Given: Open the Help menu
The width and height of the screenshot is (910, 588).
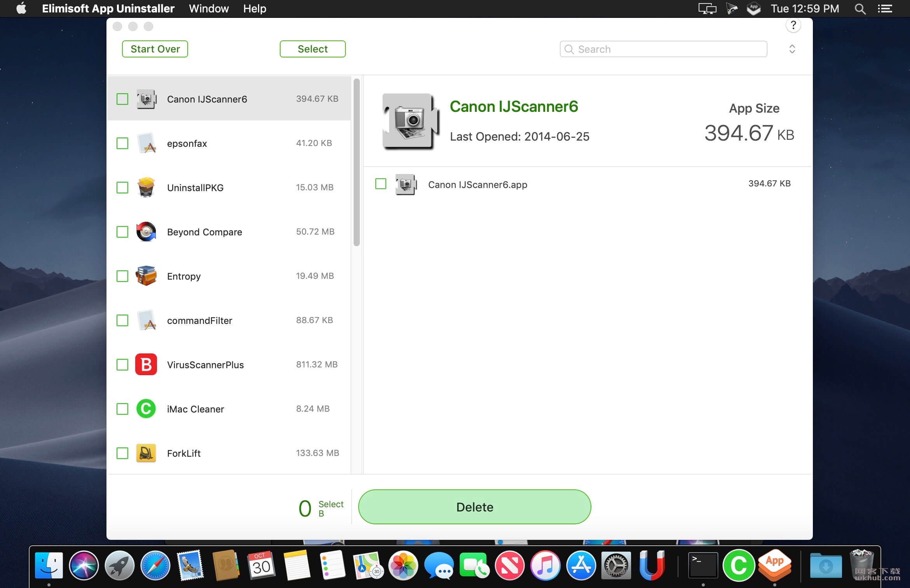Looking at the screenshot, I should pyautogui.click(x=255, y=9).
